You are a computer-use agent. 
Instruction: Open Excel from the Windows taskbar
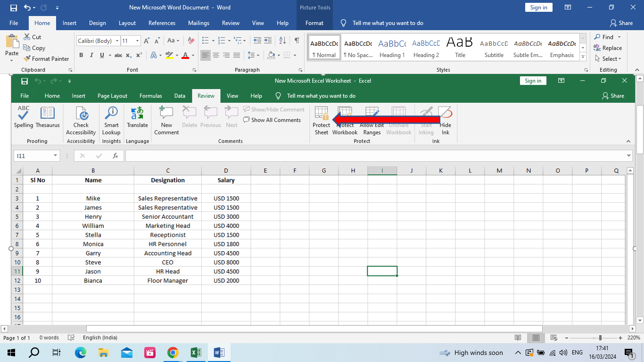[x=196, y=353]
